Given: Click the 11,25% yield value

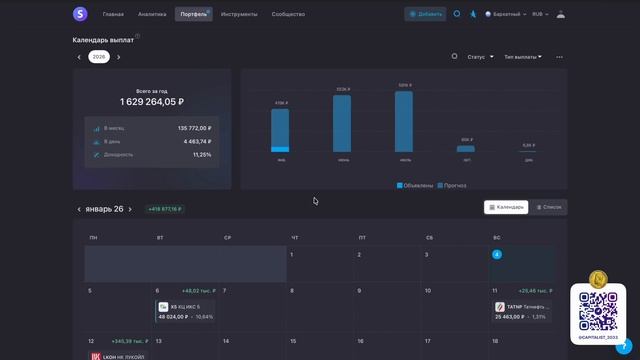Looking at the screenshot, I should (x=202, y=155).
